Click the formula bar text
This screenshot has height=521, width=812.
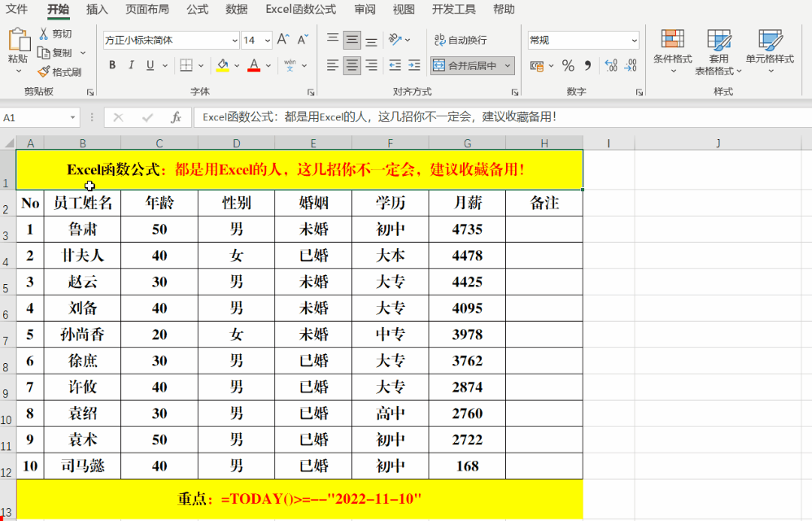379,117
